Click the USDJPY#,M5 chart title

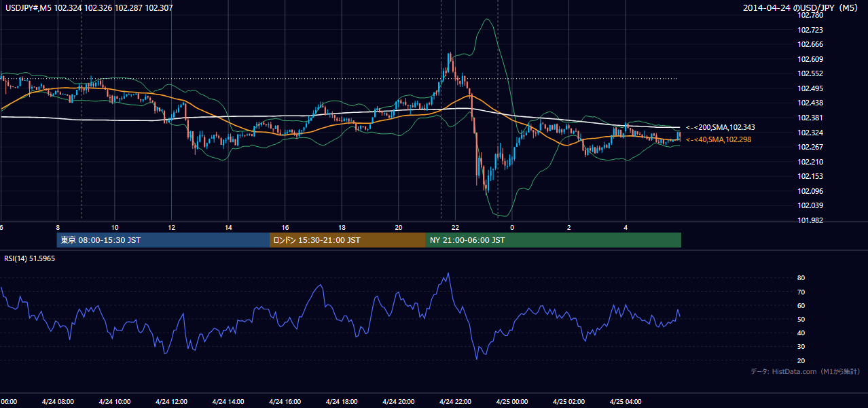[x=88, y=7]
